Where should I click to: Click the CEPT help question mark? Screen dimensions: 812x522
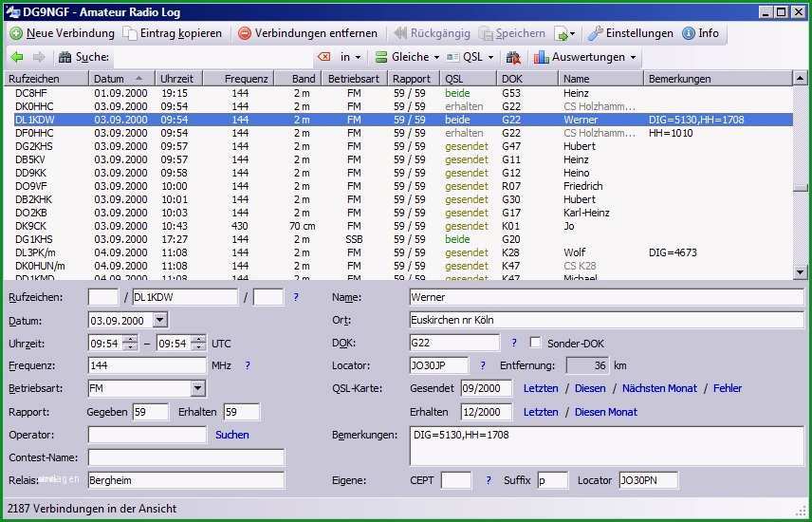488,480
